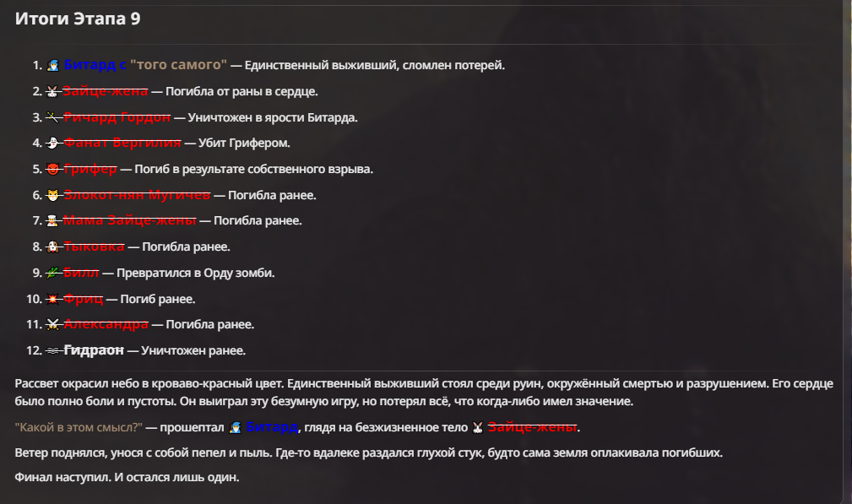Click the explosion icon next to Фриц

tap(52, 299)
